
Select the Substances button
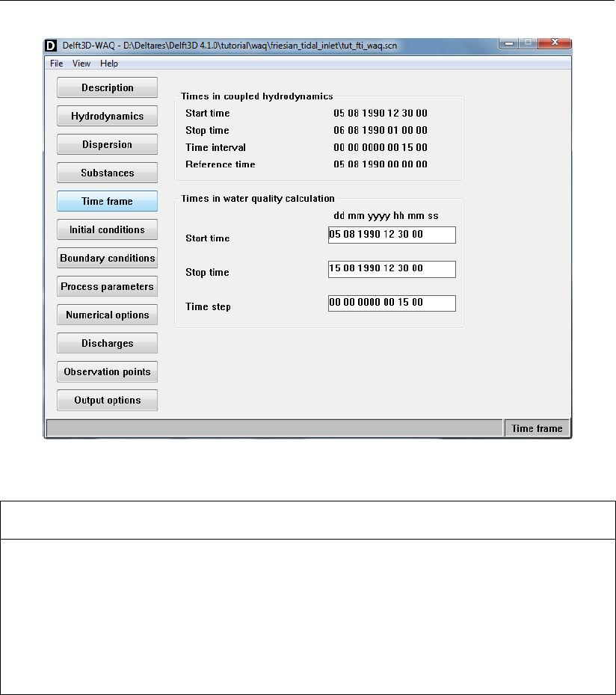click(108, 173)
